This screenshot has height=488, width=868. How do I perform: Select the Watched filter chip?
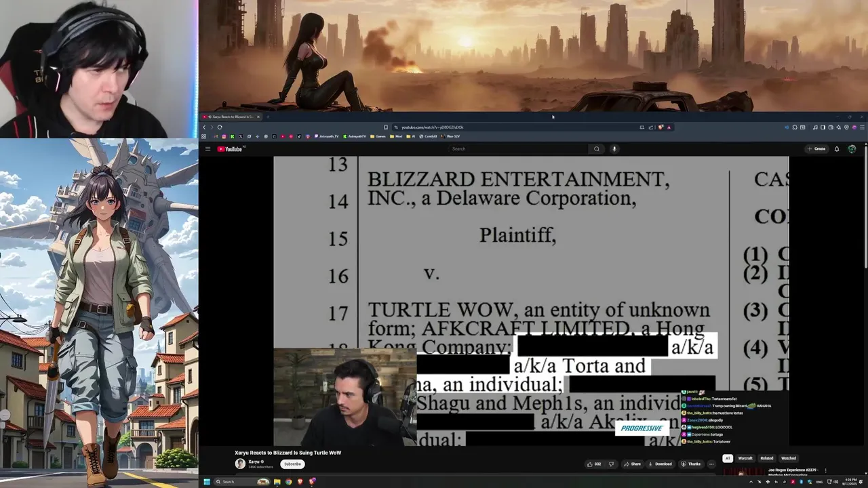pos(789,458)
